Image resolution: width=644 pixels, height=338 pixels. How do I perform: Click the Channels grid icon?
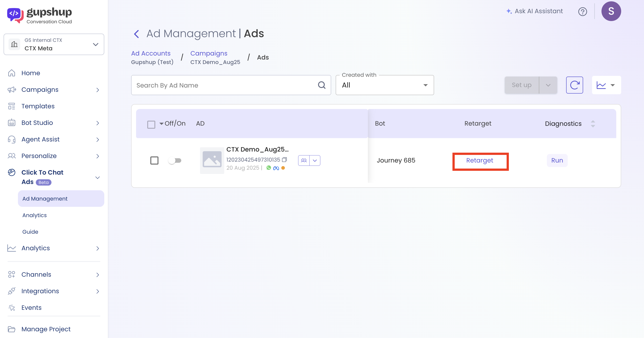pos(11,274)
